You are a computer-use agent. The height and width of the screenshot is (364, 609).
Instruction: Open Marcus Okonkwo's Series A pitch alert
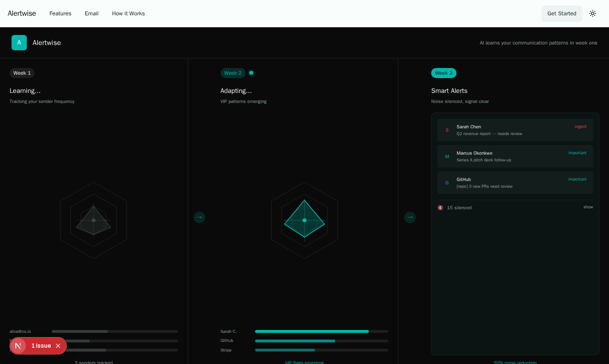click(x=515, y=156)
